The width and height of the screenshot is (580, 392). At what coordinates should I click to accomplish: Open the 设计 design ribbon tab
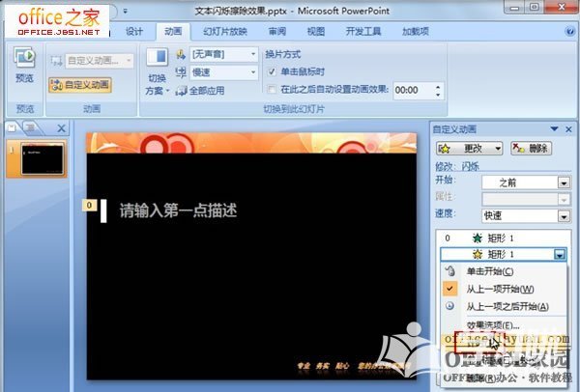[135, 32]
